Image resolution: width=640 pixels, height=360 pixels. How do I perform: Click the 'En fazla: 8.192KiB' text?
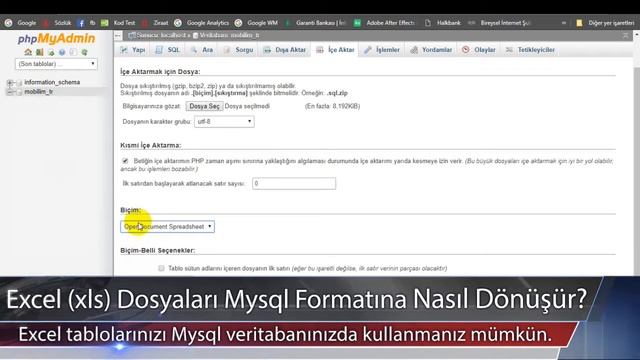coord(332,106)
